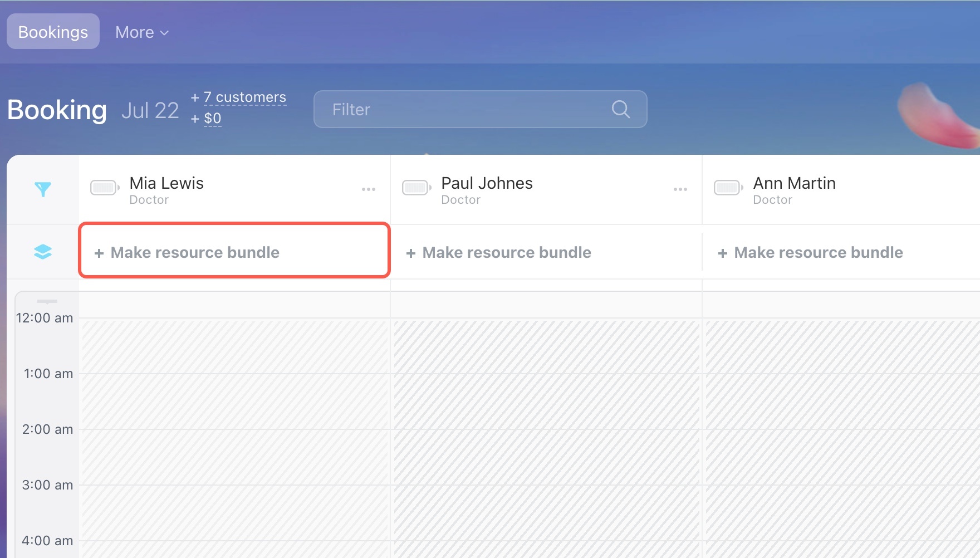Make resource bundle for Mia Lewis
The width and height of the screenshot is (980, 558).
187,252
